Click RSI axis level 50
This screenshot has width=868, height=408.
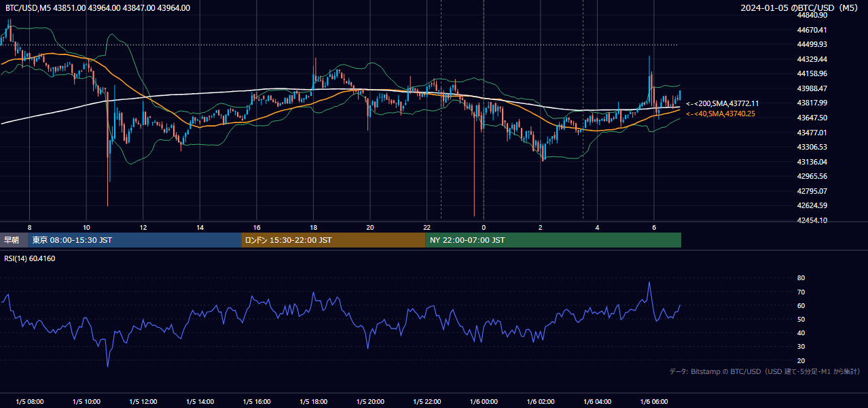[x=801, y=319]
